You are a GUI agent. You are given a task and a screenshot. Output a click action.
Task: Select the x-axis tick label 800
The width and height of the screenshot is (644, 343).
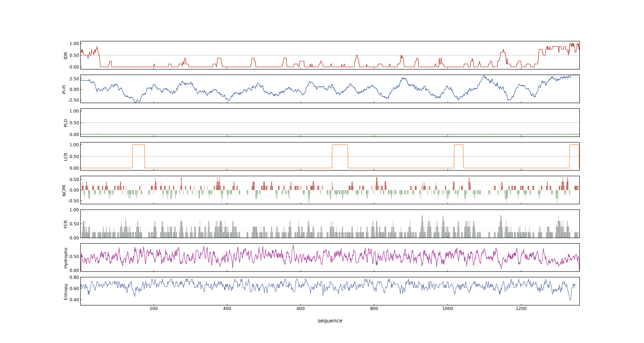[374, 309]
